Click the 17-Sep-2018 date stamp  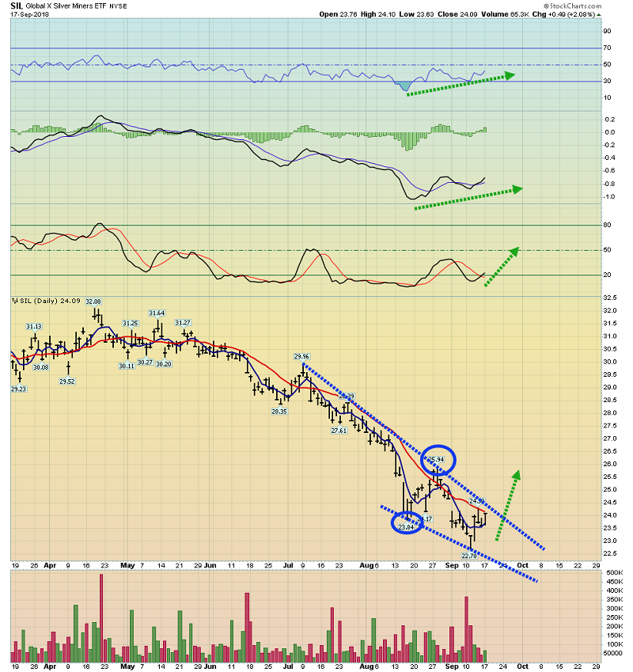tap(29, 14)
